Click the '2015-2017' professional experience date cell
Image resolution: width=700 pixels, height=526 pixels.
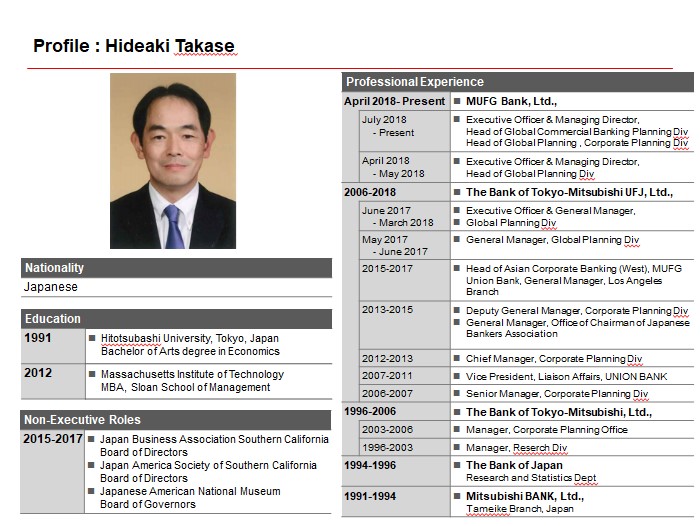(x=404, y=280)
